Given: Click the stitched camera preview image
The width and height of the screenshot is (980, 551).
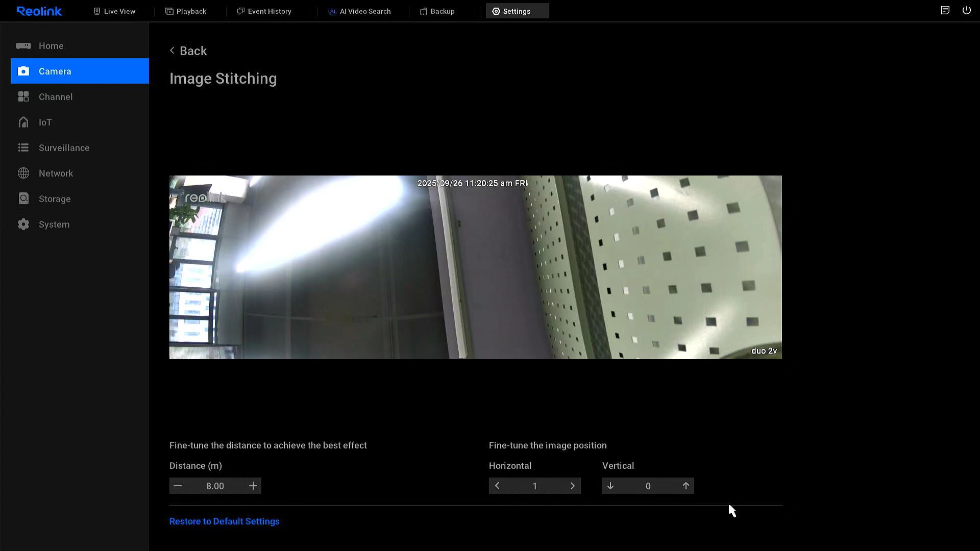Looking at the screenshot, I should pyautogui.click(x=475, y=267).
